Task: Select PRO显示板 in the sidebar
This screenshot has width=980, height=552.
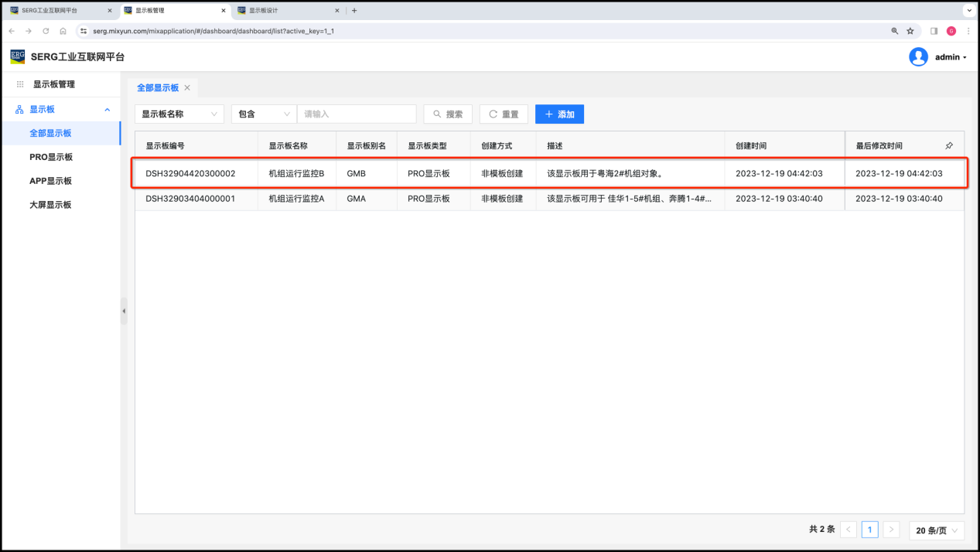Action: click(51, 157)
